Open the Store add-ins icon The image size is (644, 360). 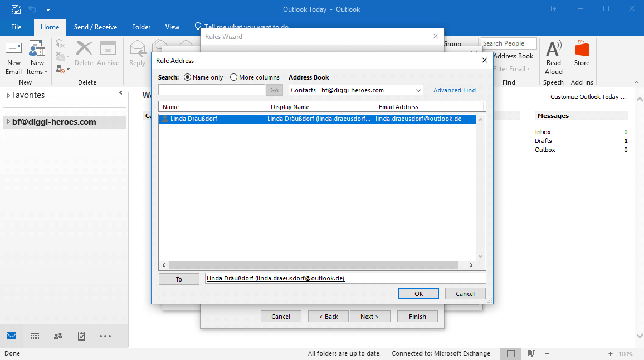(x=582, y=53)
